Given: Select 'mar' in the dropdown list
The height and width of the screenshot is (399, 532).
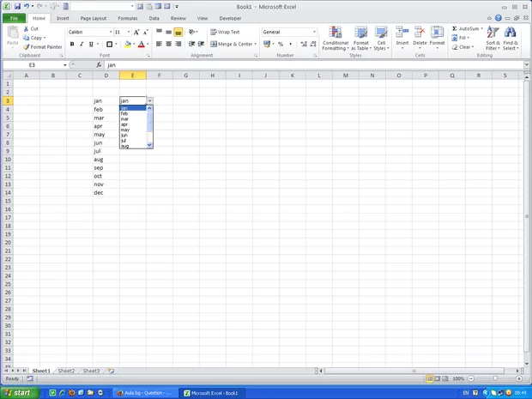Looking at the screenshot, I should 124,118.
